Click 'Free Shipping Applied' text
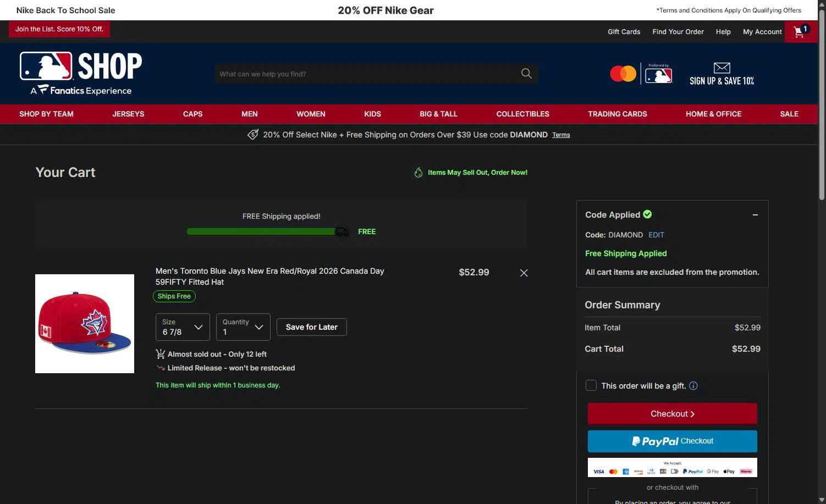 [x=626, y=253]
